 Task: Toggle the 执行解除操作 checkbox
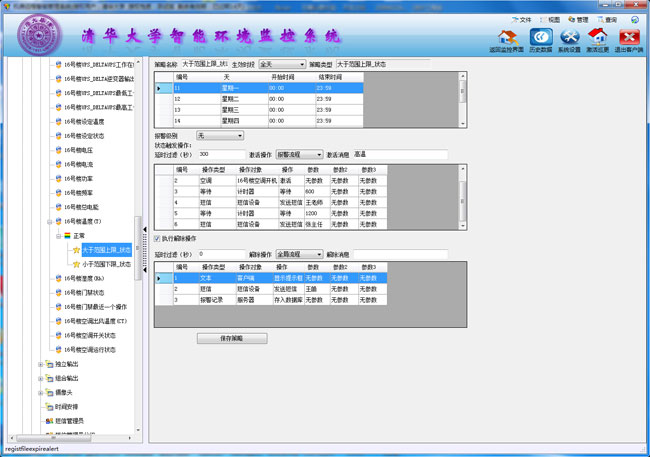pyautogui.click(x=157, y=238)
